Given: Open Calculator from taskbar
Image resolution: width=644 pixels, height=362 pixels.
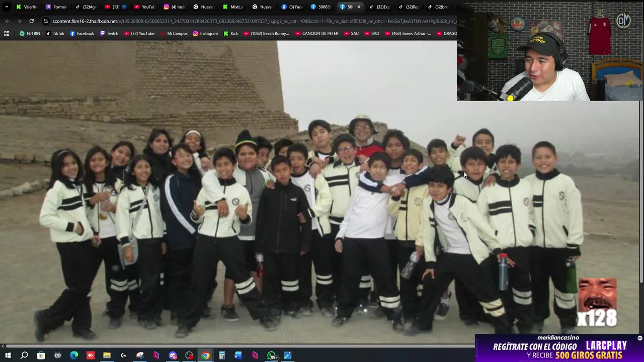Looking at the screenshot, I should point(222,355).
